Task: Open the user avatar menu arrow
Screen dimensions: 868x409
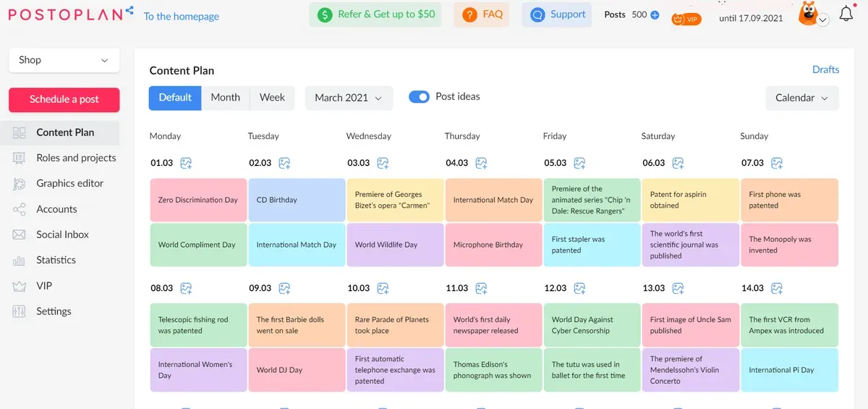Action: 822,21
